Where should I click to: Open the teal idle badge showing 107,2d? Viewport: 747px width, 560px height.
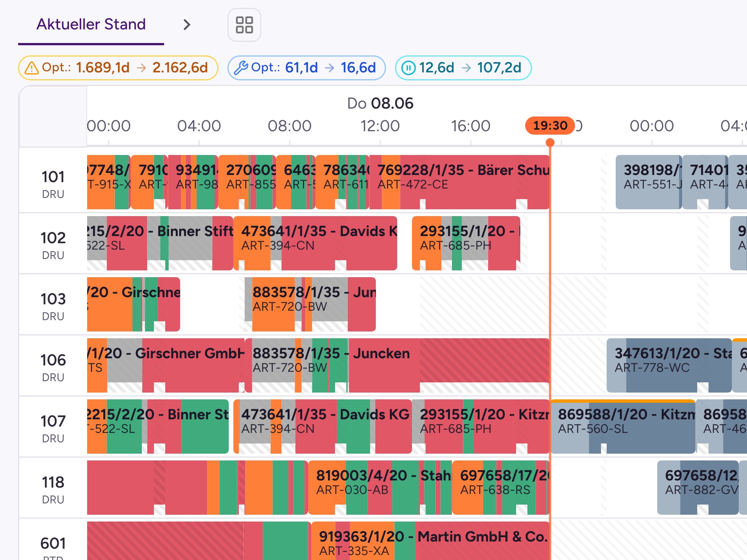[463, 68]
